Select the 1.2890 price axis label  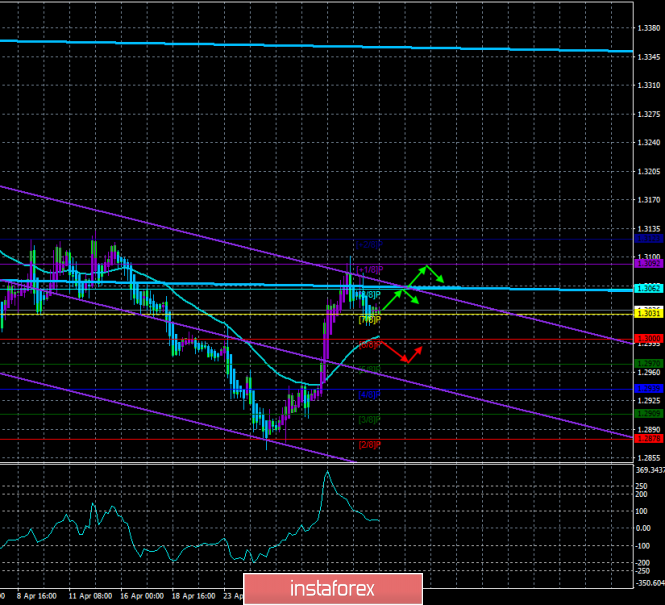click(649, 429)
